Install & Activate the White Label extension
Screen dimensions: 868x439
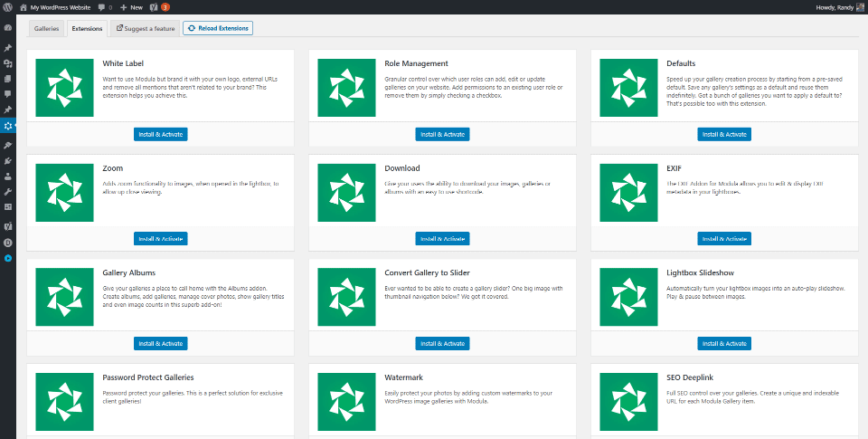[160, 134]
